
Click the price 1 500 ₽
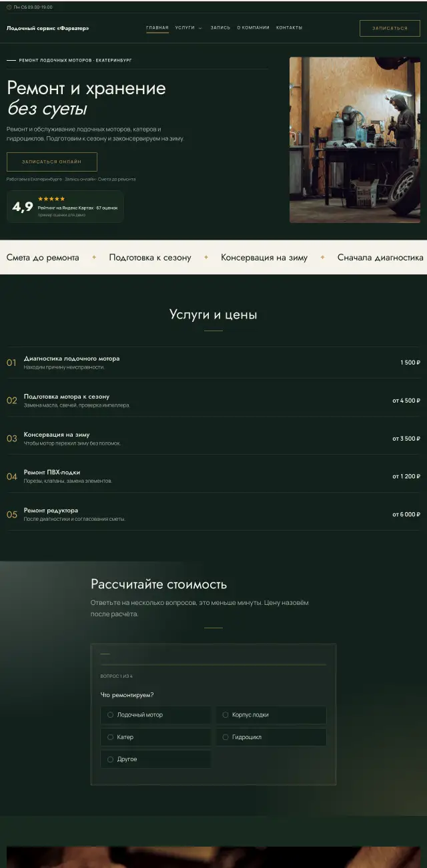pos(410,363)
